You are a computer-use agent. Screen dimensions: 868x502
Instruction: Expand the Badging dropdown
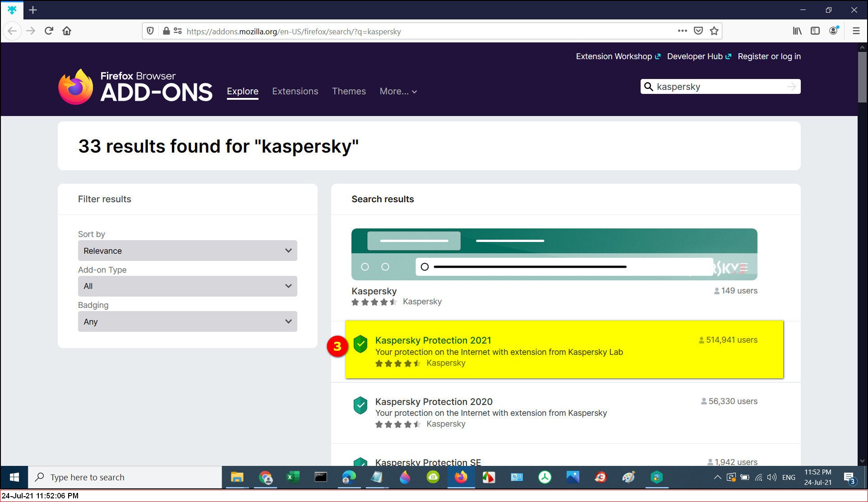188,321
